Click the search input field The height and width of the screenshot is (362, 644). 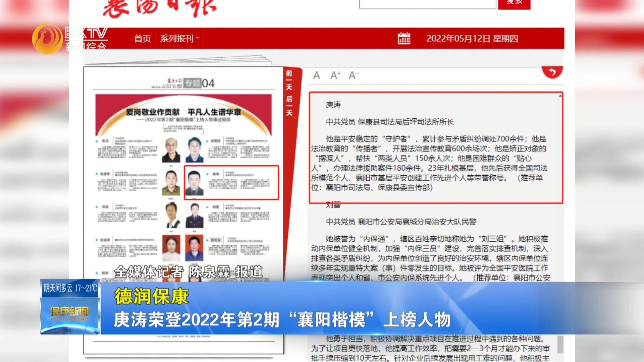427,4
